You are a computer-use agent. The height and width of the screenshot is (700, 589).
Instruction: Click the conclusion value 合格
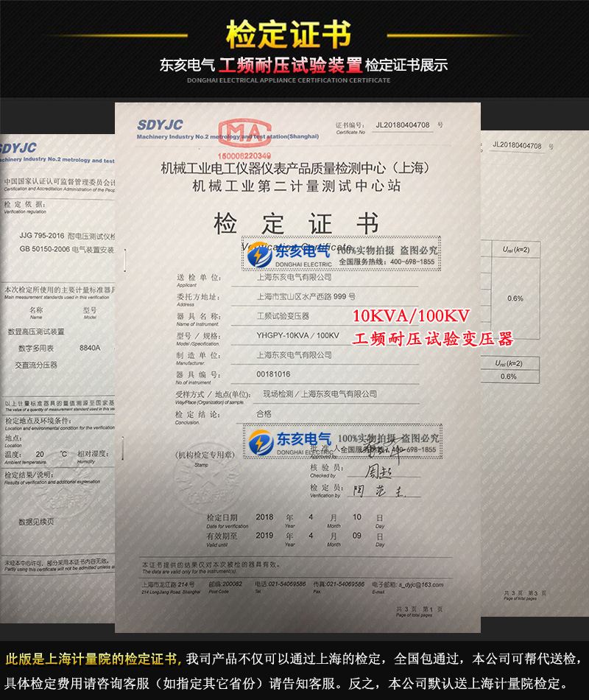coord(264,414)
